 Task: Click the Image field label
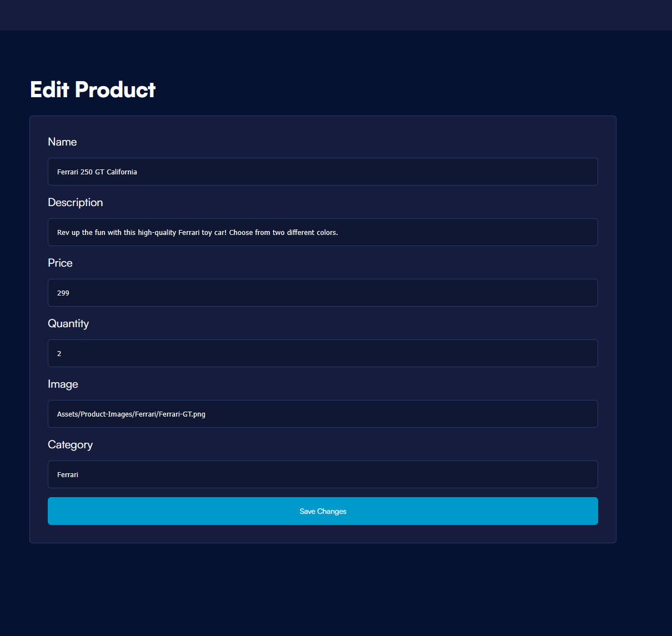[x=63, y=384]
